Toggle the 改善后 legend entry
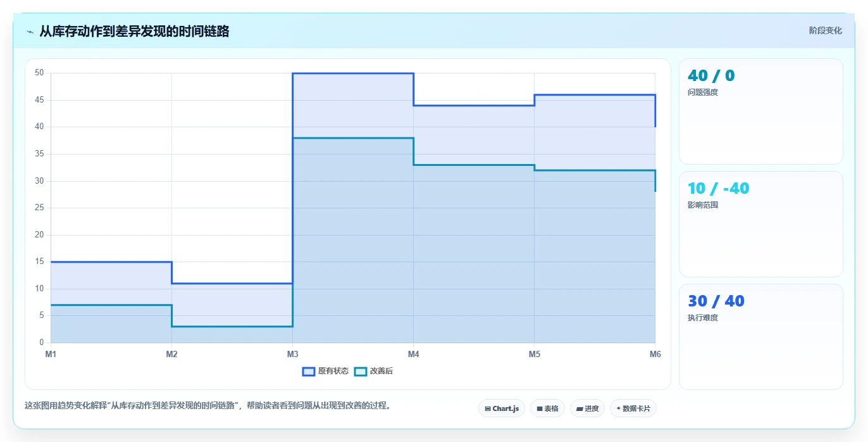The height and width of the screenshot is (442, 868). click(x=373, y=371)
